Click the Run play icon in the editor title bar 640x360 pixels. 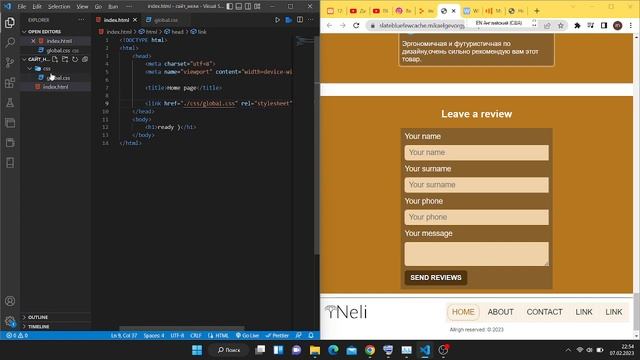pyautogui.click(x=277, y=20)
